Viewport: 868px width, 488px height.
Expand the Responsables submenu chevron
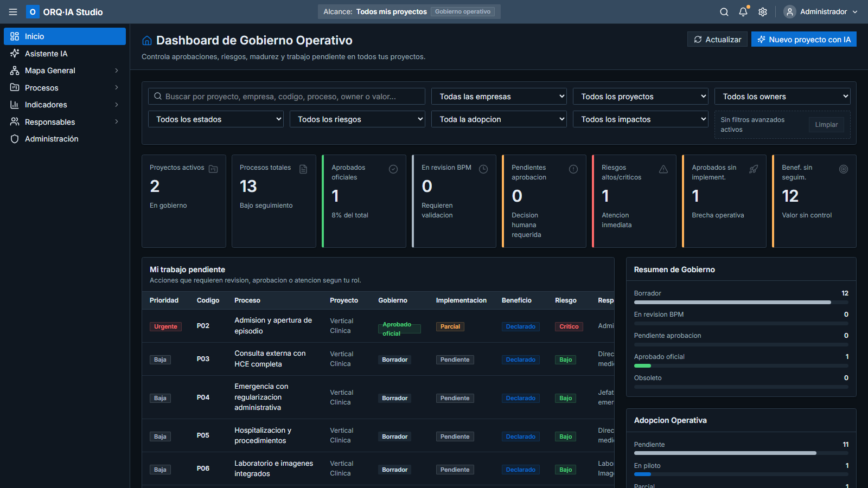click(x=117, y=121)
